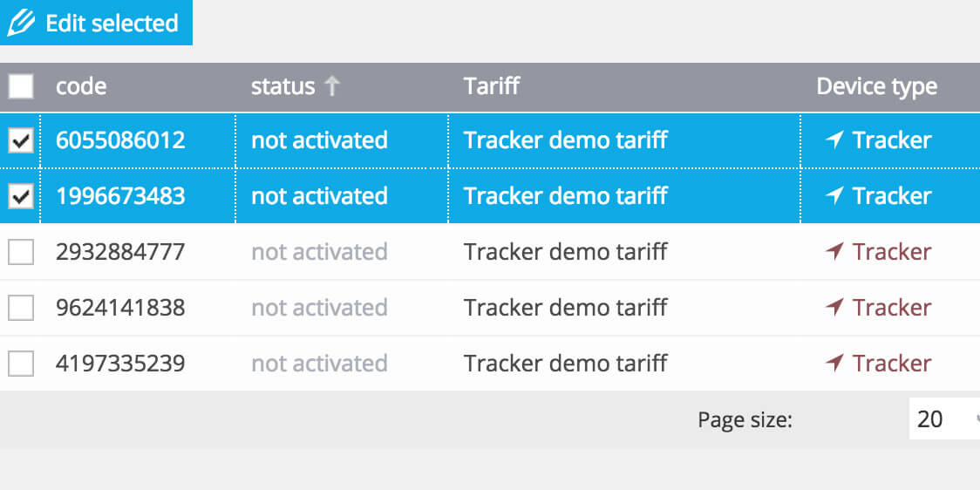Toggle the select-all checkbox in header
Image resolution: width=980 pixels, height=490 pixels.
pyautogui.click(x=21, y=86)
